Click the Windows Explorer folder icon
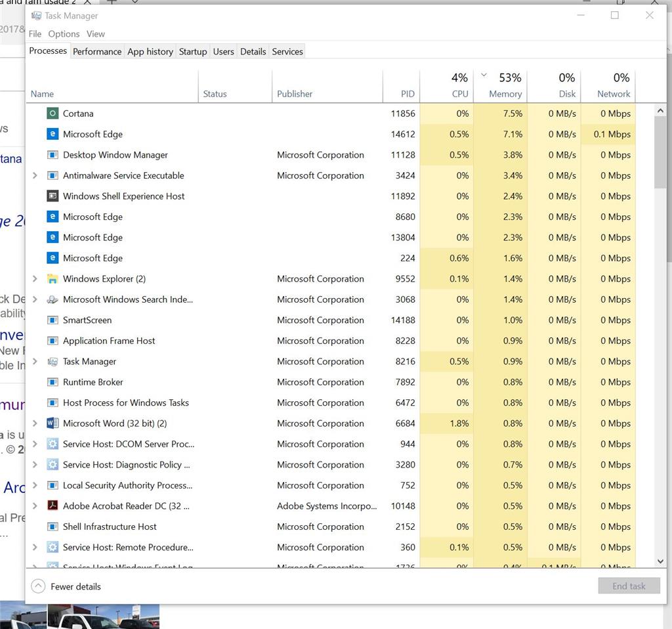This screenshot has height=629, width=672. [x=52, y=278]
